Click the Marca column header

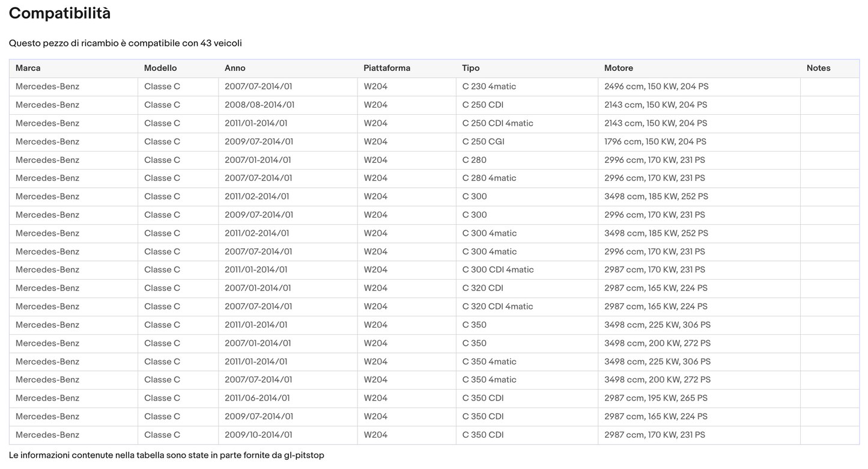28,68
